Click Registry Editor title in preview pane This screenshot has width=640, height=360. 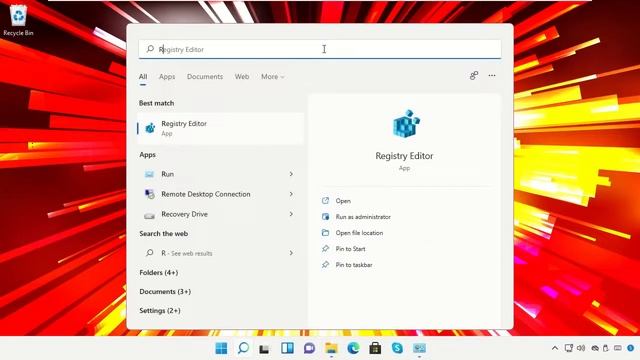pos(404,156)
